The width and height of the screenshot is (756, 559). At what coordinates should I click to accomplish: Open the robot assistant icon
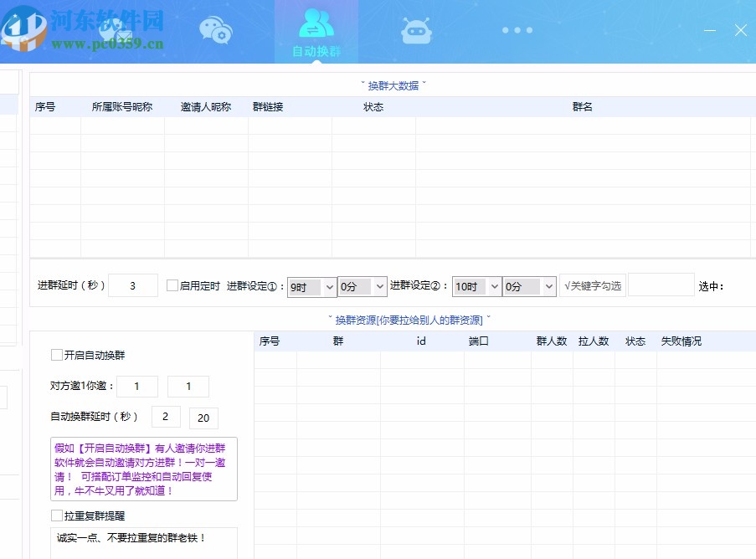tap(416, 31)
